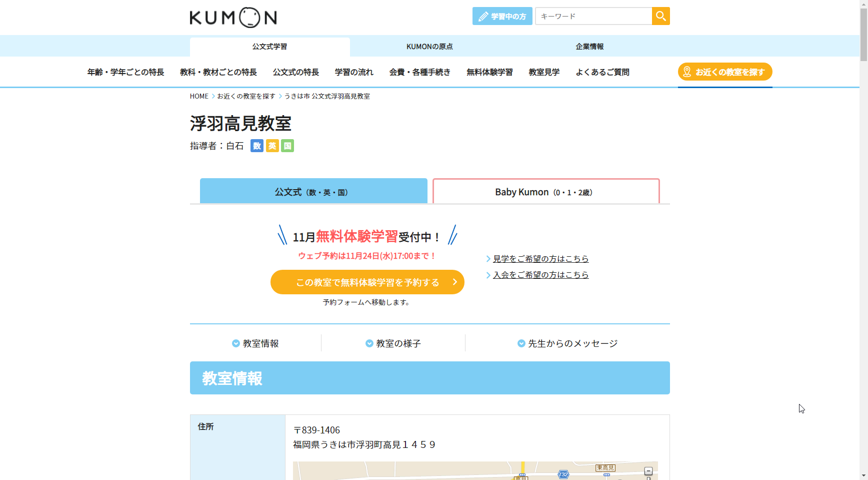Select the 公文式（数・英・国） tab

313,191
